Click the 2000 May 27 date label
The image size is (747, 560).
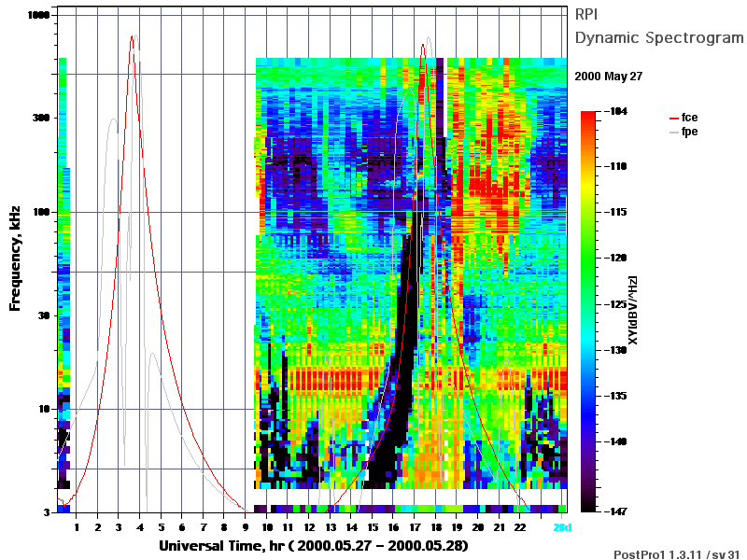tap(609, 77)
